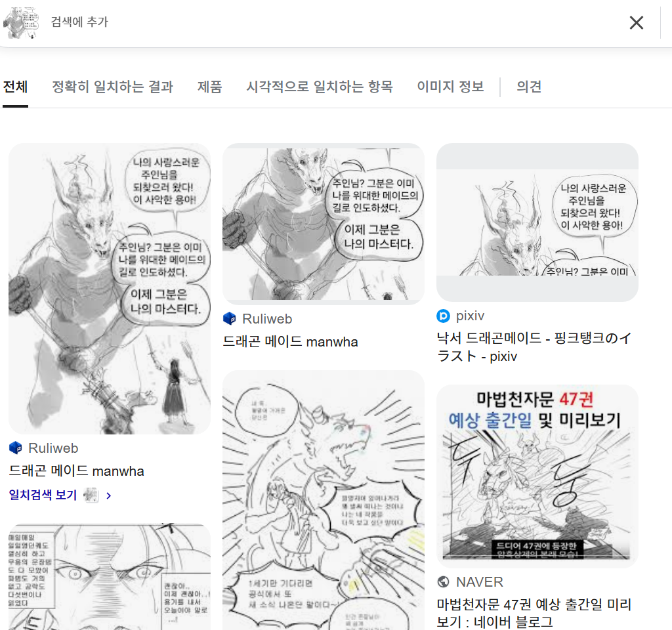Close the search panel with X icon
The image size is (672, 630).
pos(636,23)
